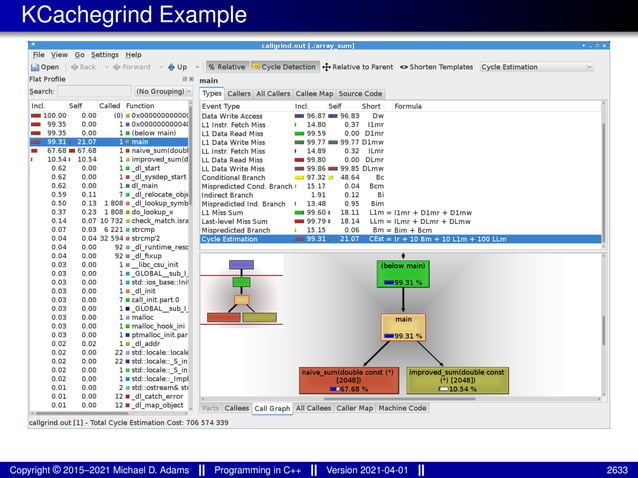The height and width of the screenshot is (478, 638).
Task: Toggle the Relative percentage mode
Action: click(x=227, y=67)
